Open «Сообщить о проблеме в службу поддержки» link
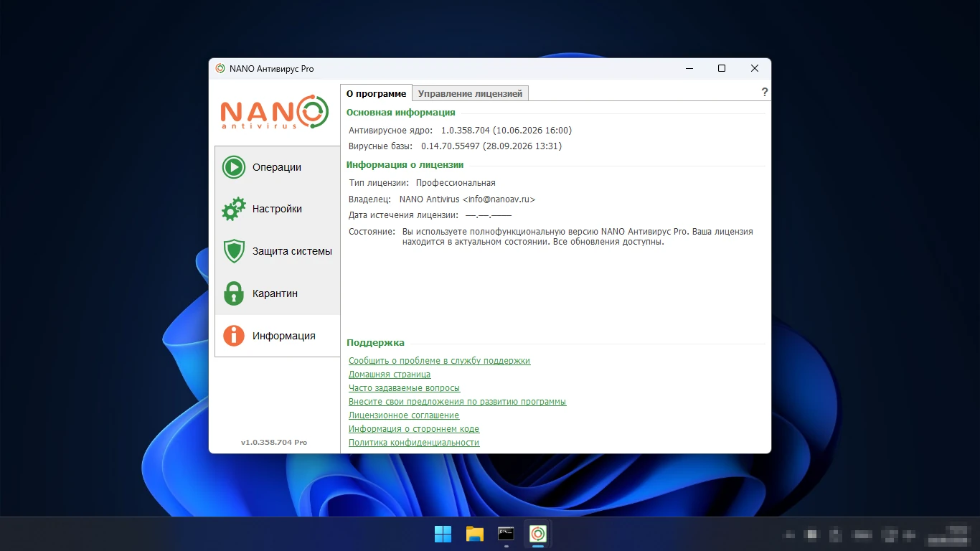Screen dimensions: 980x551 (439, 361)
